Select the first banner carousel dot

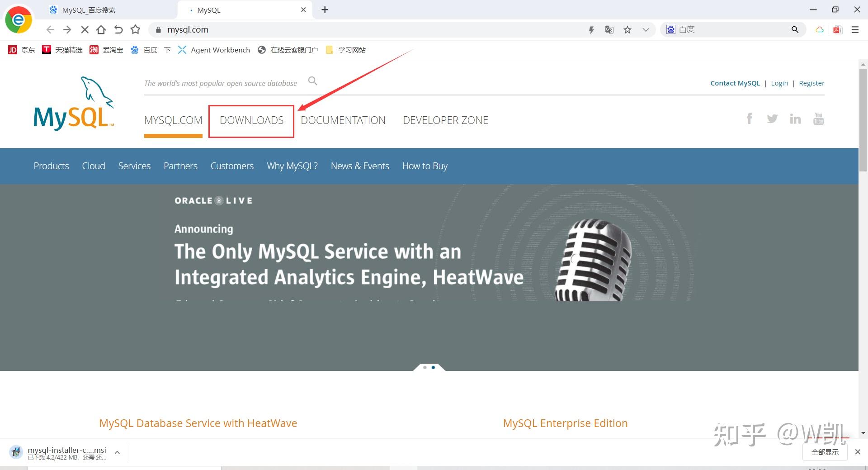point(425,367)
